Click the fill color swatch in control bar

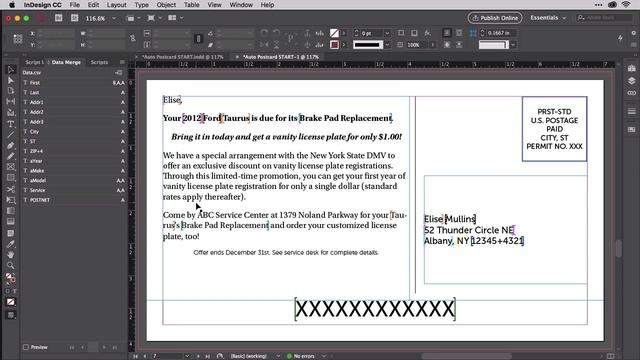[x=334, y=33]
